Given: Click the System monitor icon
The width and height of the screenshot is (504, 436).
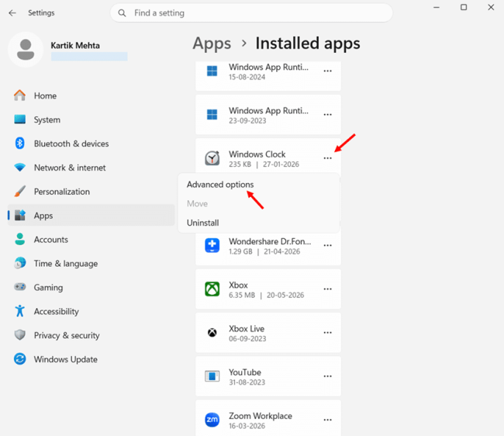Looking at the screenshot, I should (x=19, y=119).
